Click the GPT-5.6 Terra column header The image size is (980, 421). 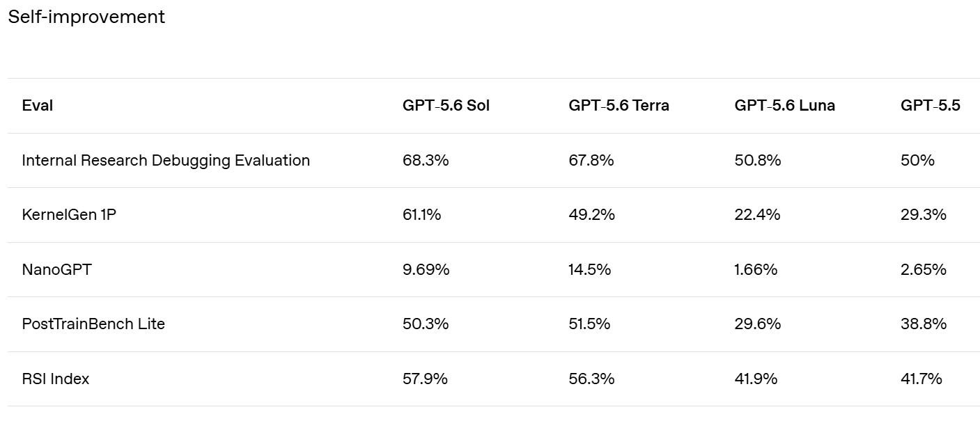619,106
